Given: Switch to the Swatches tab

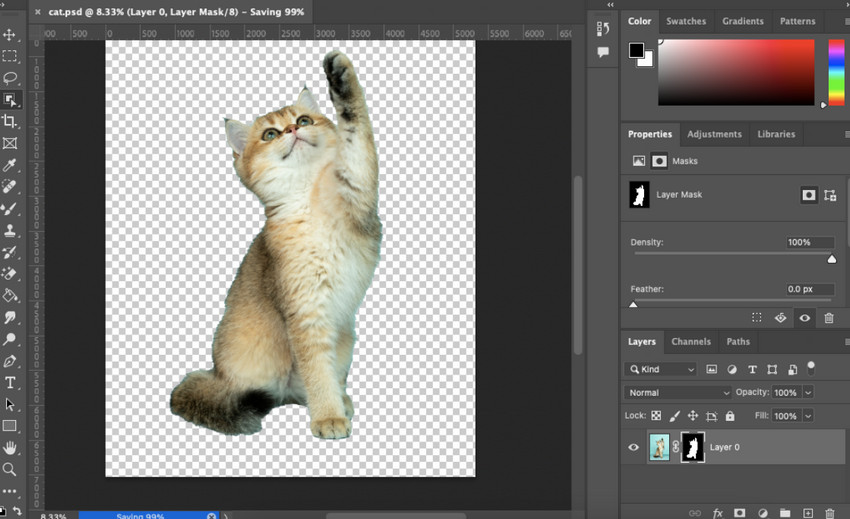Looking at the screenshot, I should (686, 21).
